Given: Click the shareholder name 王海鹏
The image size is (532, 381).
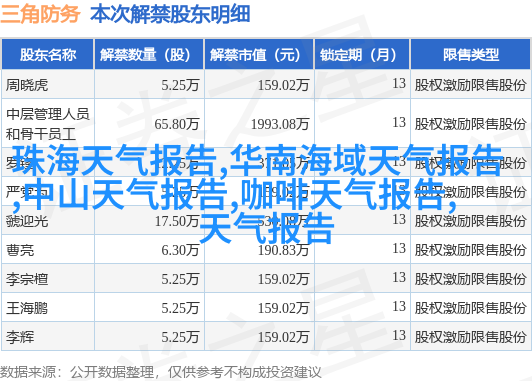Looking at the screenshot, I should tap(27, 308).
